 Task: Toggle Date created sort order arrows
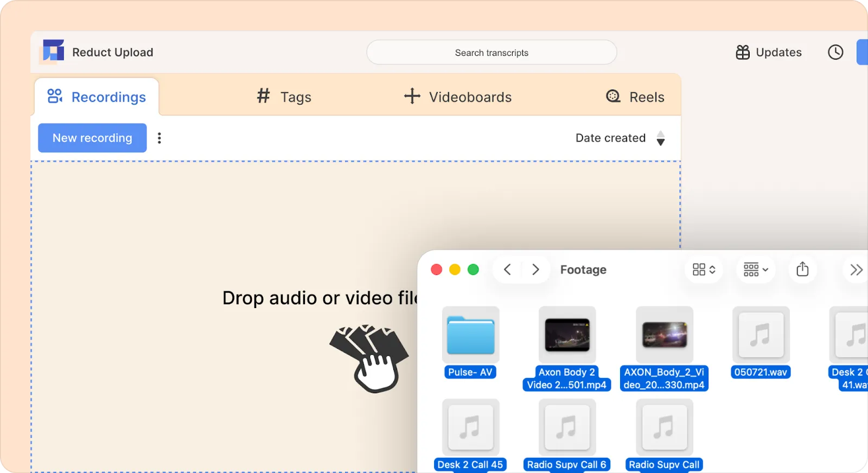[x=660, y=138]
